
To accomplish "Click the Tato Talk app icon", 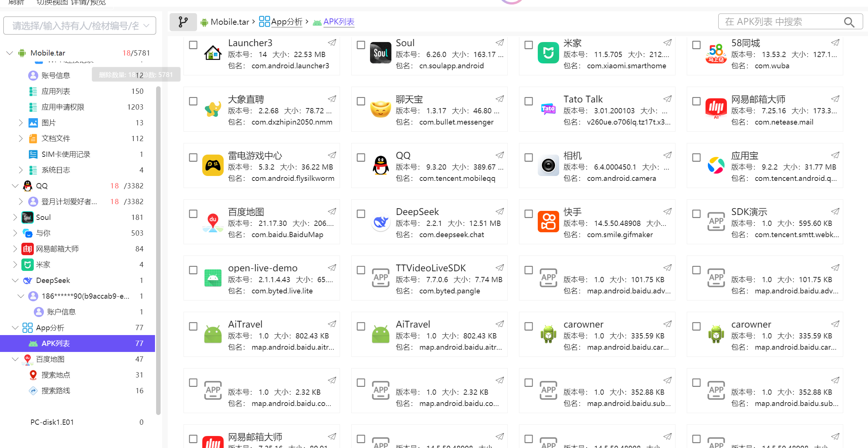I will coord(548,109).
